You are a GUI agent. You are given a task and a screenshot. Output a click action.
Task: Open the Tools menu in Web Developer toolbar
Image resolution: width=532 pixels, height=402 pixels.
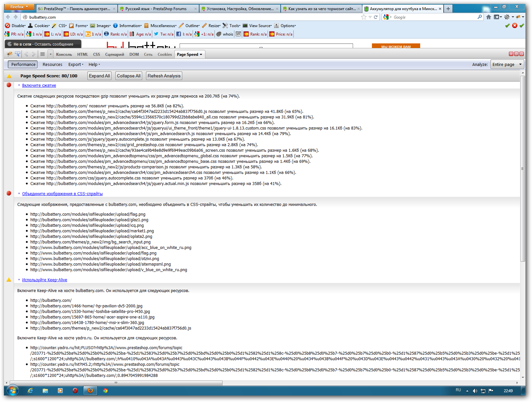pos(232,25)
